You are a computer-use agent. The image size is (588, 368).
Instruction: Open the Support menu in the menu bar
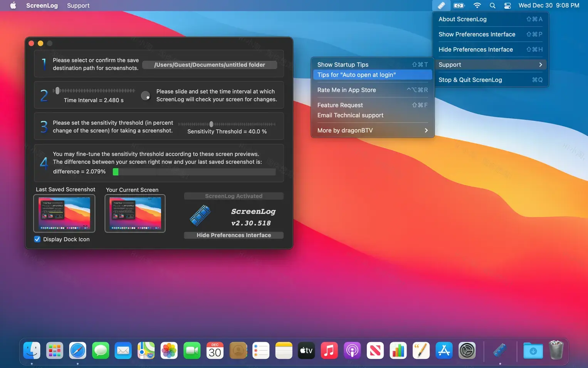(x=78, y=5)
